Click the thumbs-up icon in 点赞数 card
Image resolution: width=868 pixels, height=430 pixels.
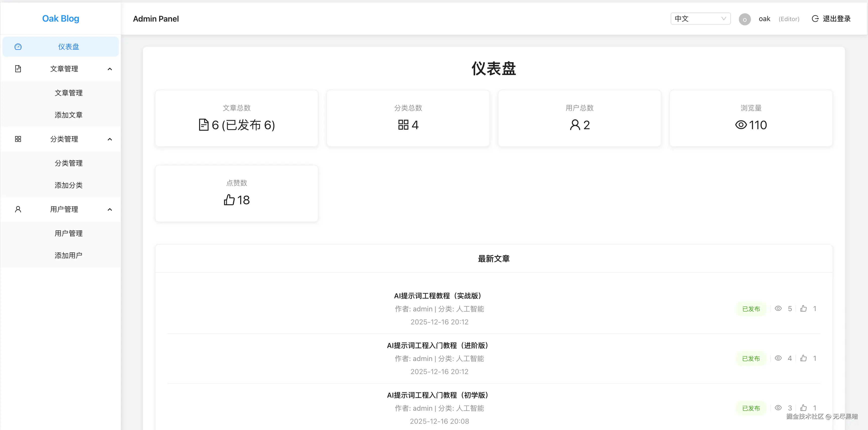(x=229, y=200)
